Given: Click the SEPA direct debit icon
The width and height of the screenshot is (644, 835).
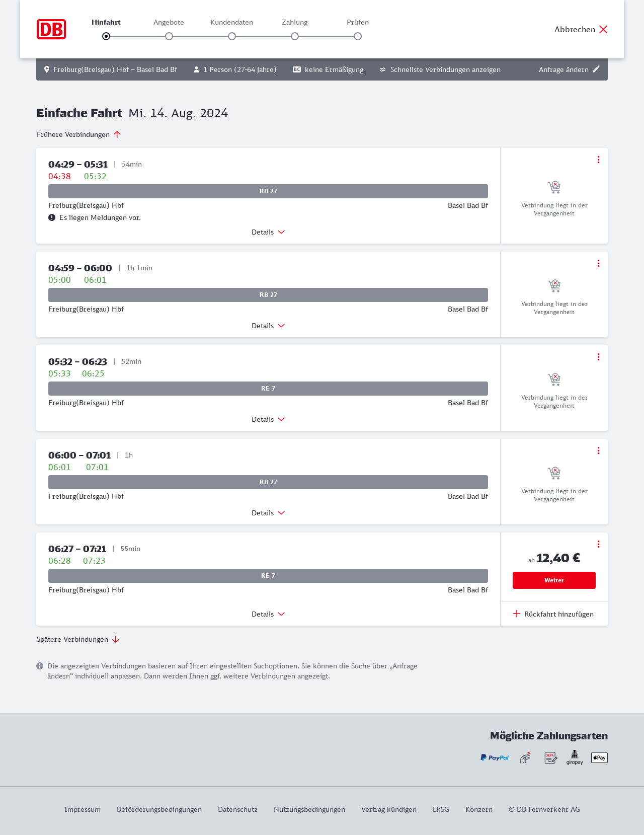Looking at the screenshot, I should pos(550,757).
